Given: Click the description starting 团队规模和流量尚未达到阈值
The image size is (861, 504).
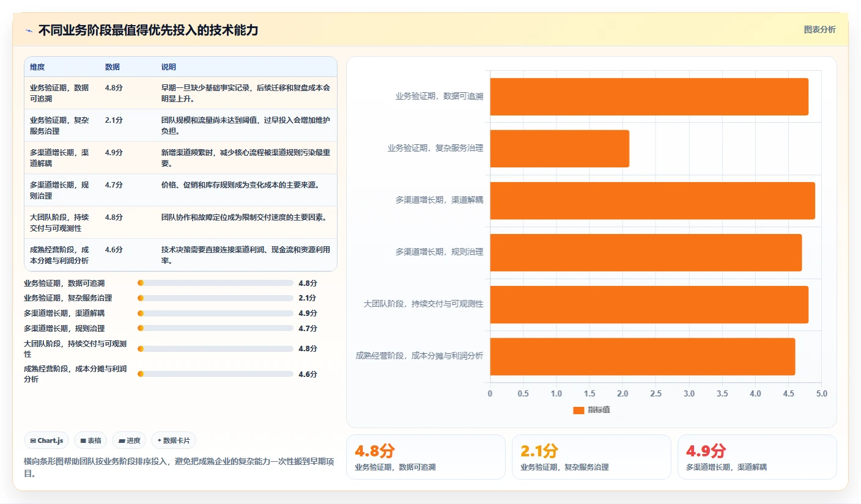Looking at the screenshot, I should [246, 125].
